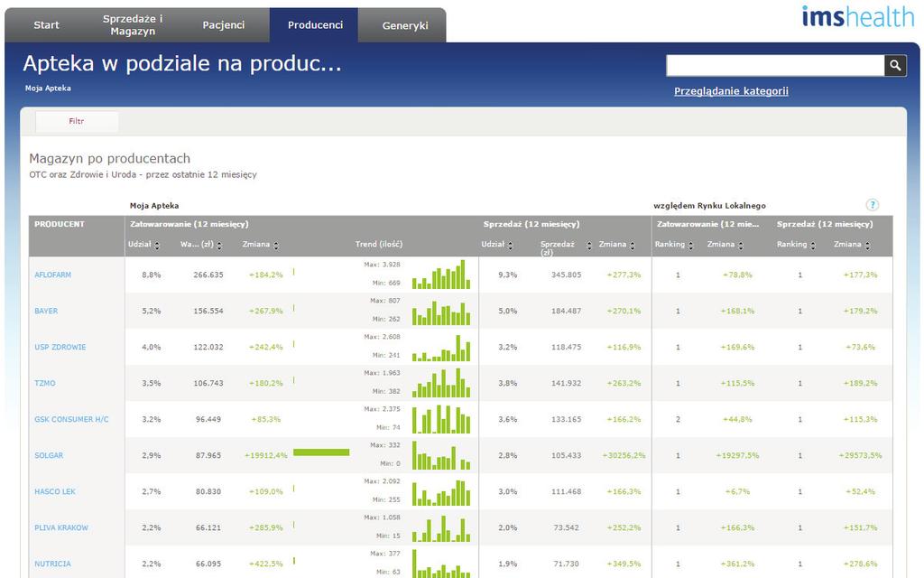
Task: Open the GSK CONSUMER H/C producer link
Action: [71, 419]
